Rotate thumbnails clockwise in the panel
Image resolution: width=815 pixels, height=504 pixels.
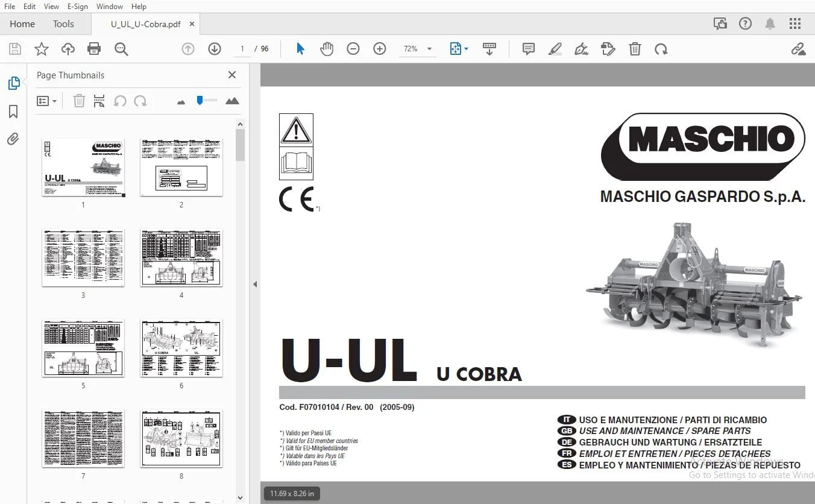(140, 101)
